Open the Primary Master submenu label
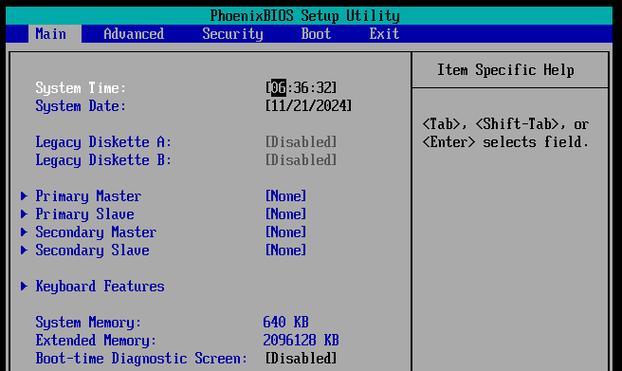The height and width of the screenshot is (371, 622). point(88,196)
